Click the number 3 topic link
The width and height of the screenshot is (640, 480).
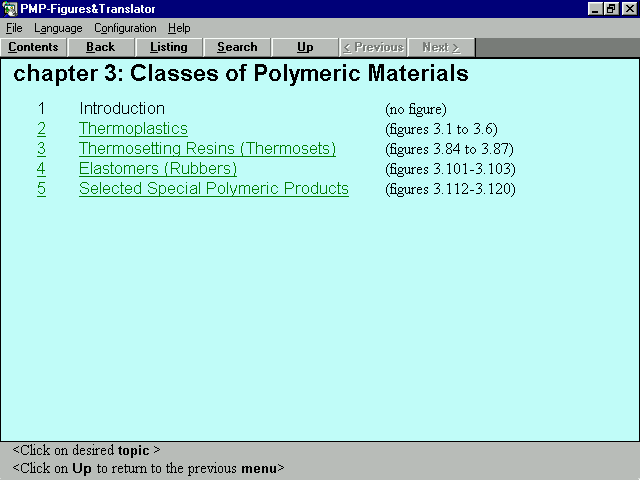click(x=42, y=149)
